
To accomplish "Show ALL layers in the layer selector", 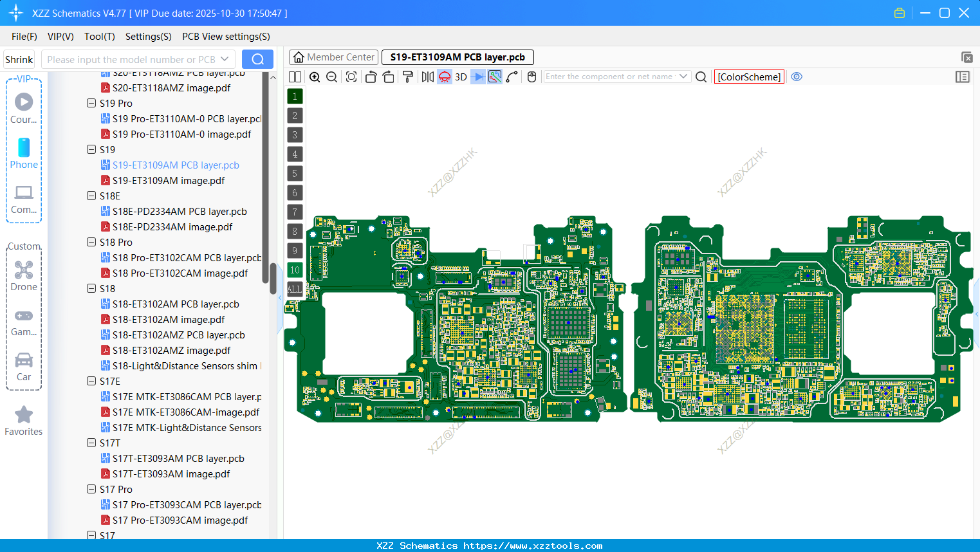I will pos(294,289).
